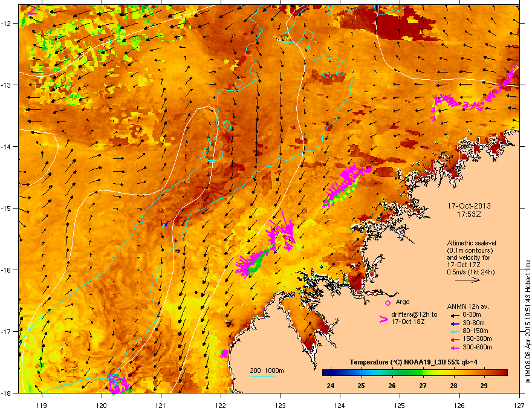Click the latitude axis label -14
The height and width of the screenshot is (411, 532).
6,146
